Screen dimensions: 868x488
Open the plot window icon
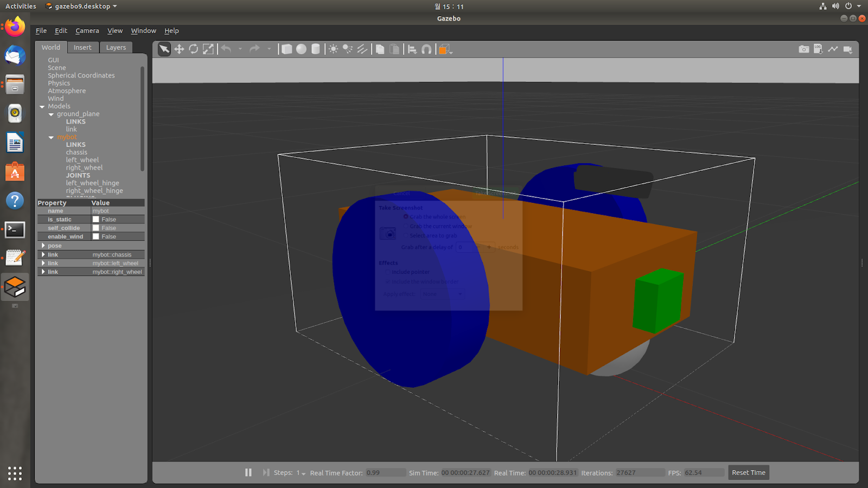click(x=833, y=49)
